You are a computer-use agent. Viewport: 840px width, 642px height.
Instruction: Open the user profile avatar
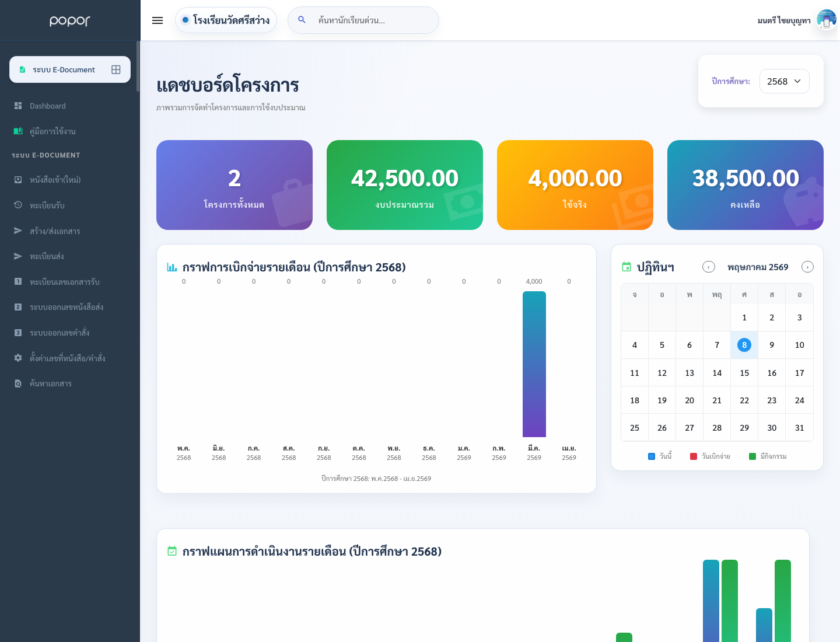[x=827, y=20]
